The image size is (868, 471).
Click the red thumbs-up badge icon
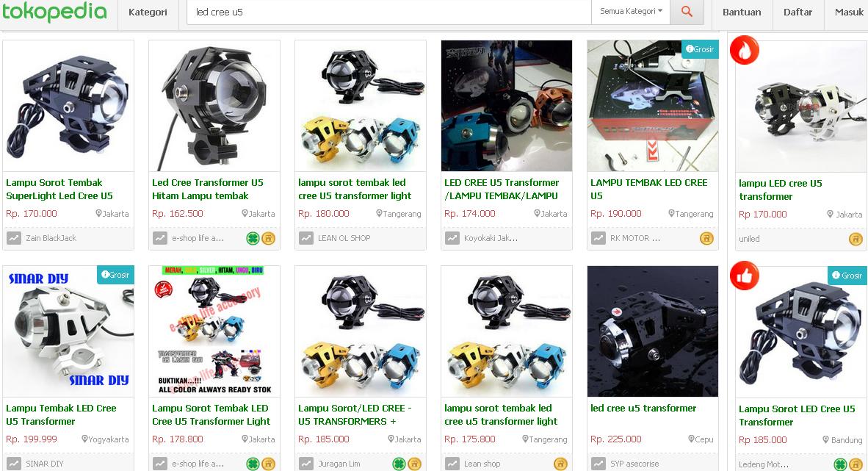point(745,276)
